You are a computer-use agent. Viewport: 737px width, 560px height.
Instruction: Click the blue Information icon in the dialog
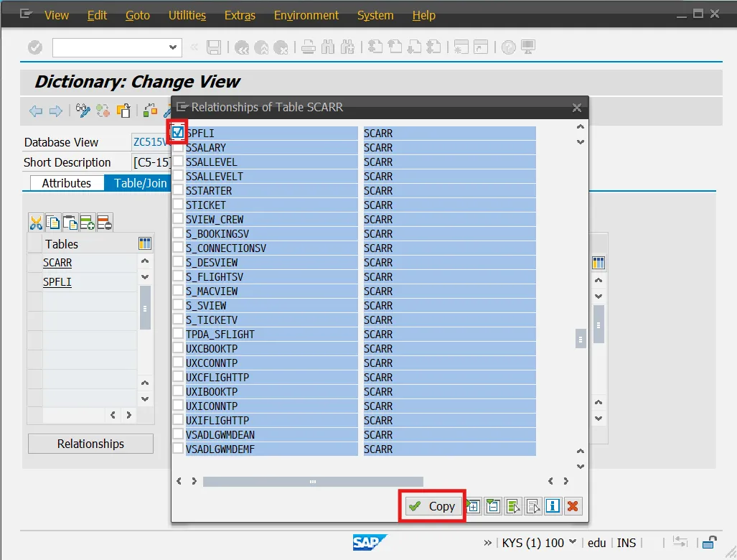[553, 506]
